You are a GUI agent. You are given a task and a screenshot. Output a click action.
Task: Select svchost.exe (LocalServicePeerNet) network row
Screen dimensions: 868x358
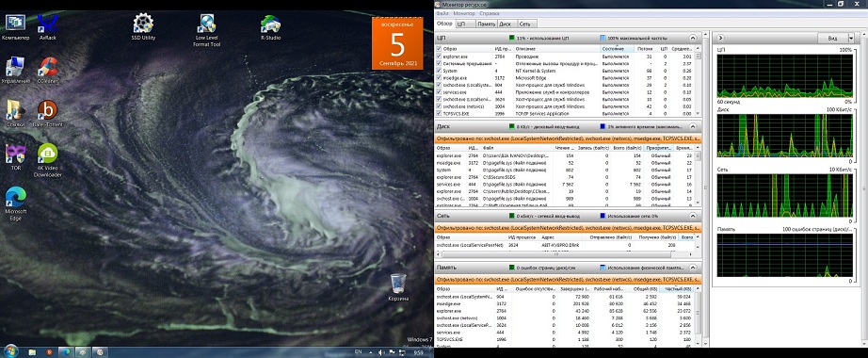coord(564,244)
